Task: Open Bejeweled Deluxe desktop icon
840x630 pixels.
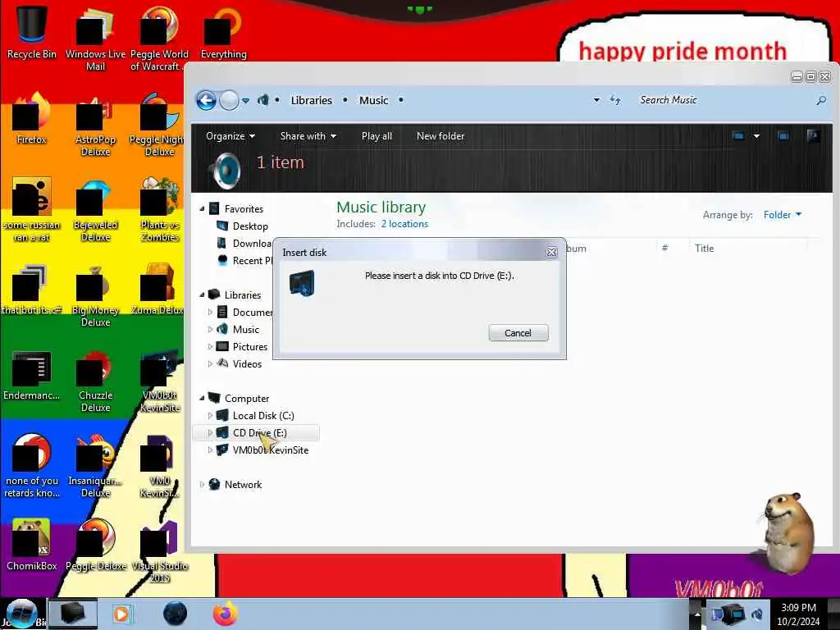Action: (95, 209)
